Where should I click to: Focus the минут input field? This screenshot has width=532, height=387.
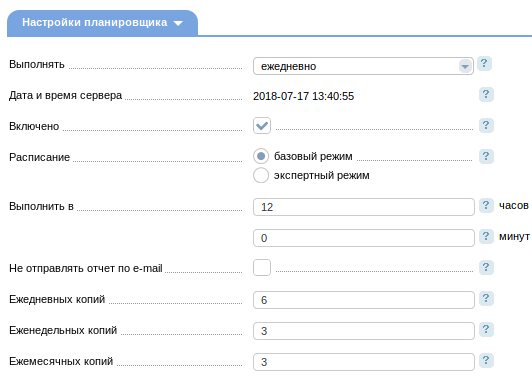click(x=364, y=238)
